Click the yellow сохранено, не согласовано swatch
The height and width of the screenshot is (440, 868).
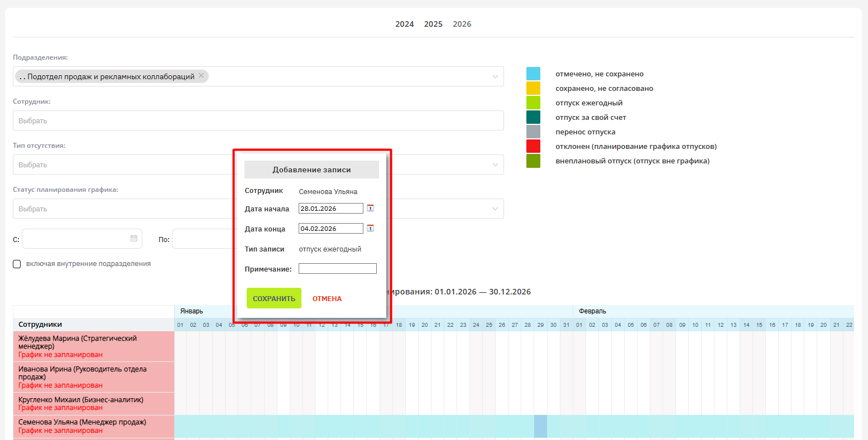[x=533, y=88]
